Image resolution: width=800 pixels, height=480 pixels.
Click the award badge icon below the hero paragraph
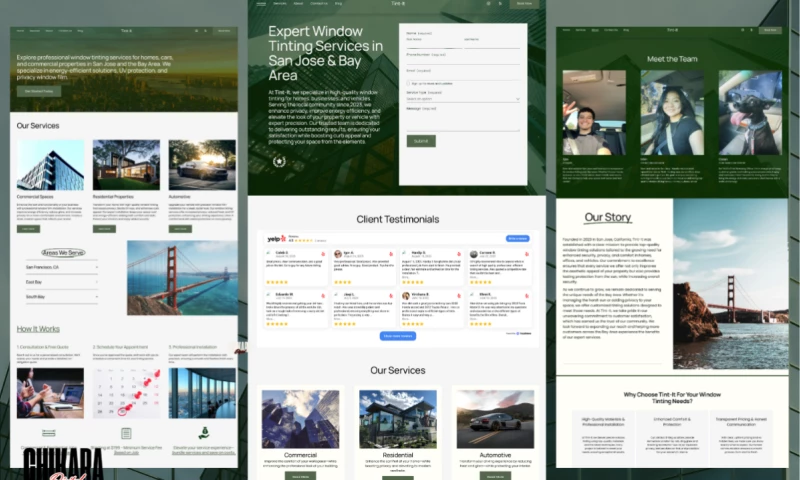[279, 162]
